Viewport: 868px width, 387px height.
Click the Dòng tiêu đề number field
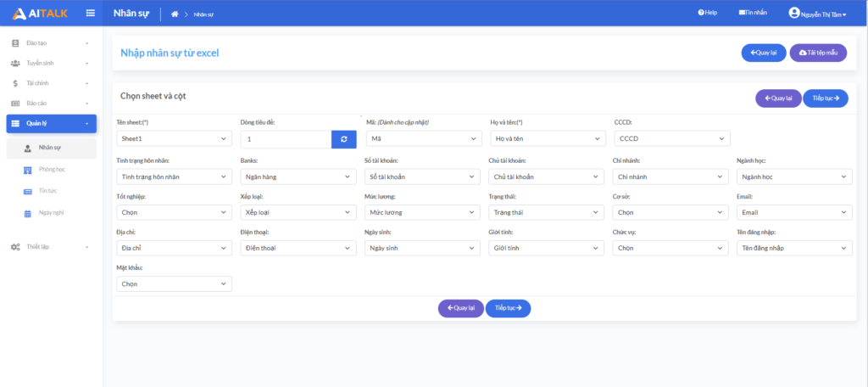(x=286, y=138)
